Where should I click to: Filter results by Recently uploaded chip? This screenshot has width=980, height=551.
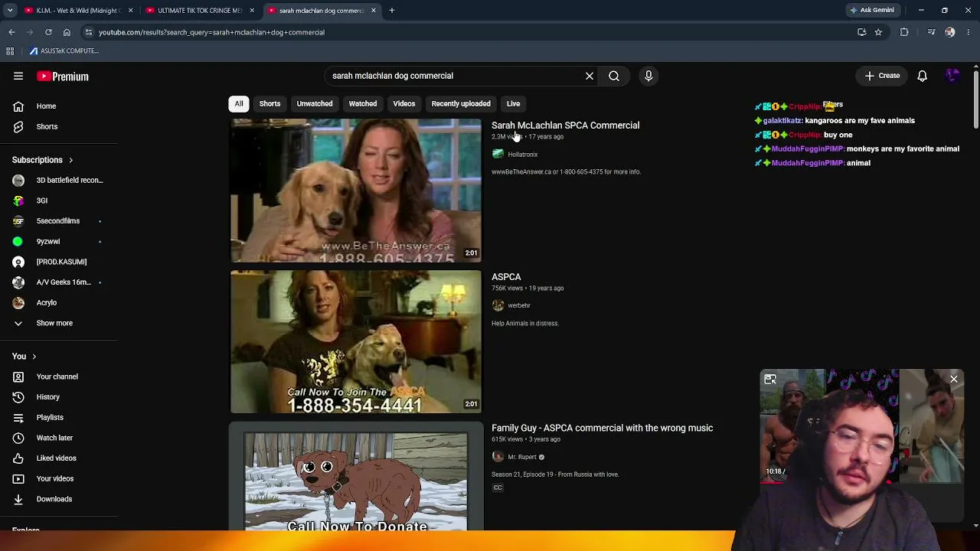(461, 103)
